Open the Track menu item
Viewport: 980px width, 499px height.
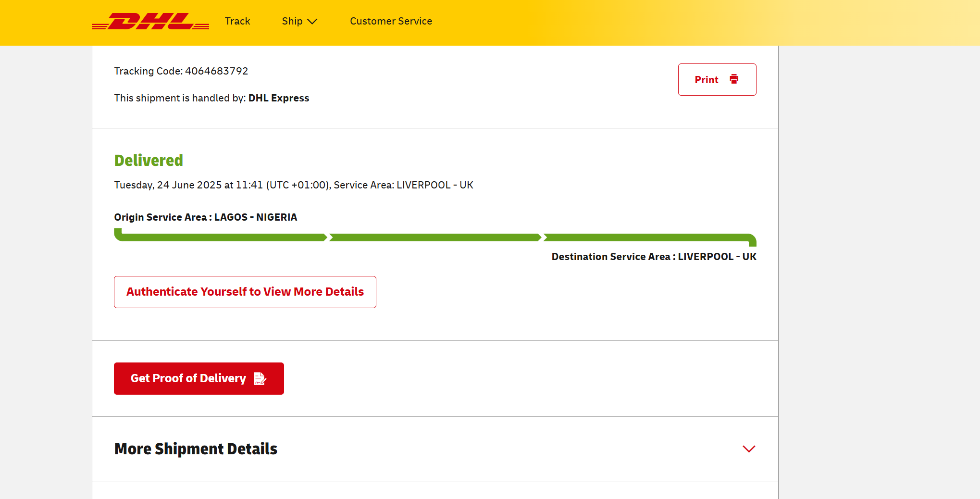click(237, 21)
